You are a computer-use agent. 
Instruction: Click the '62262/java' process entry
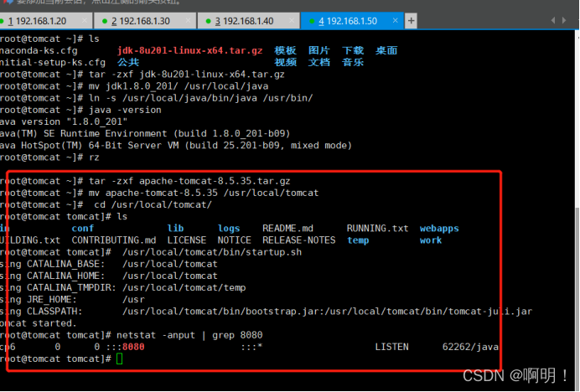[470, 347]
